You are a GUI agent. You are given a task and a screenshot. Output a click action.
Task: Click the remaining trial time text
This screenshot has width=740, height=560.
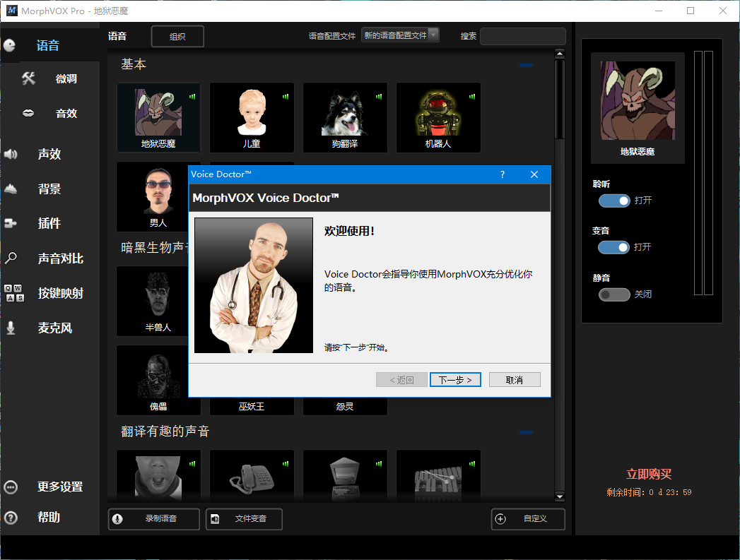[x=649, y=493]
